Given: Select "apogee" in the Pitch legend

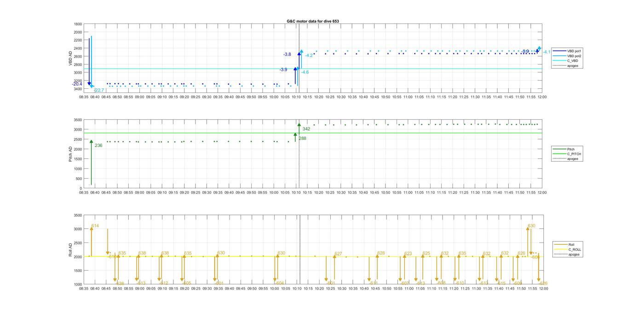Looking at the screenshot, I should 572,159.
